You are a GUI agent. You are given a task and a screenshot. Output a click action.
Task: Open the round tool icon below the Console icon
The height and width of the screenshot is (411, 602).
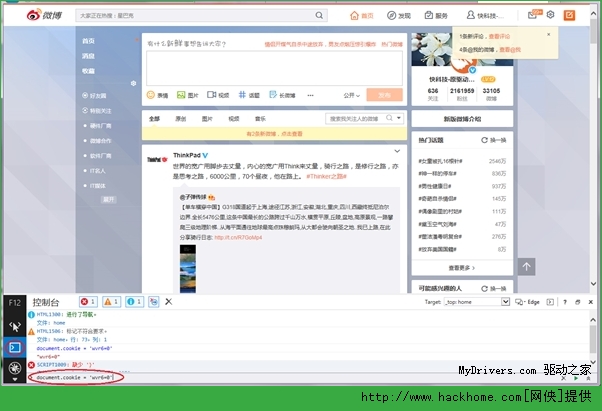(15, 368)
